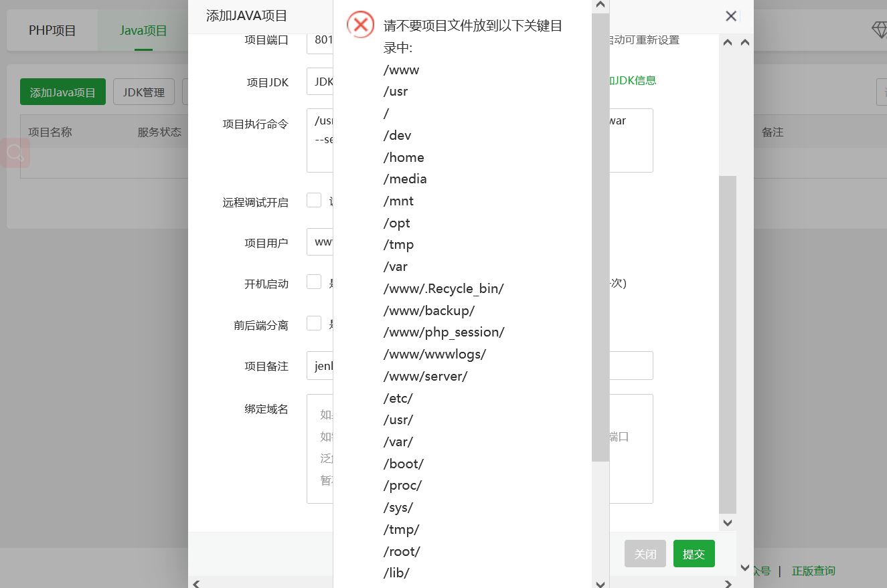
Task: Click /mnt in the error list
Action: tap(398, 201)
